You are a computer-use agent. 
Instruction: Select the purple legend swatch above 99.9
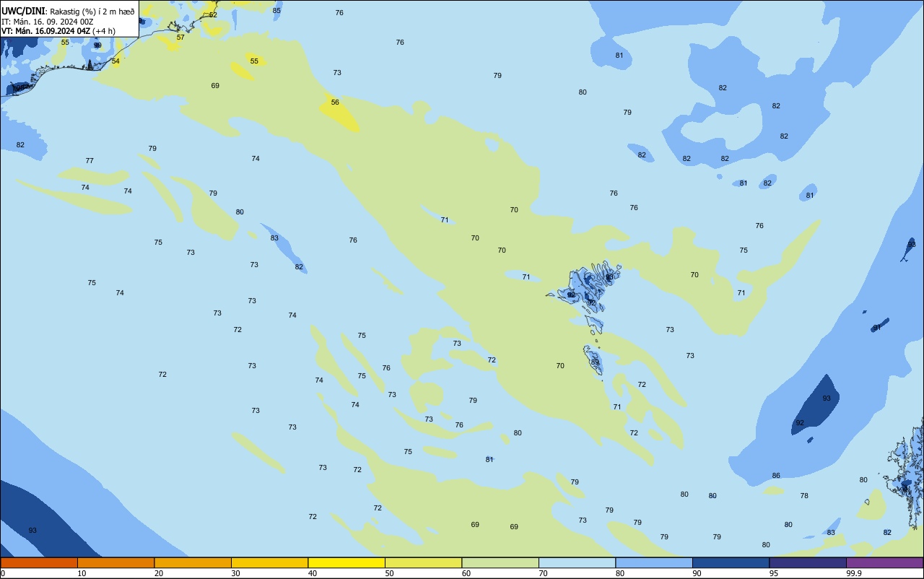pyautogui.click(x=884, y=562)
